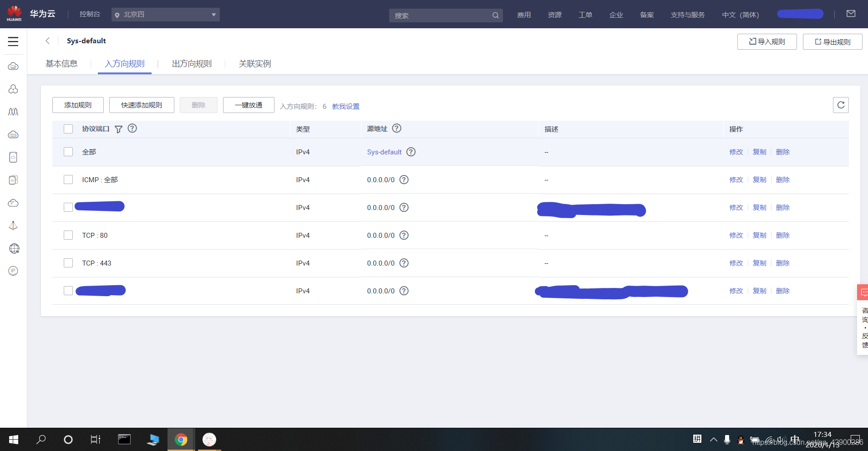Open the hamburger navigation menu
Screen dimensions: 868x451
(13, 41)
